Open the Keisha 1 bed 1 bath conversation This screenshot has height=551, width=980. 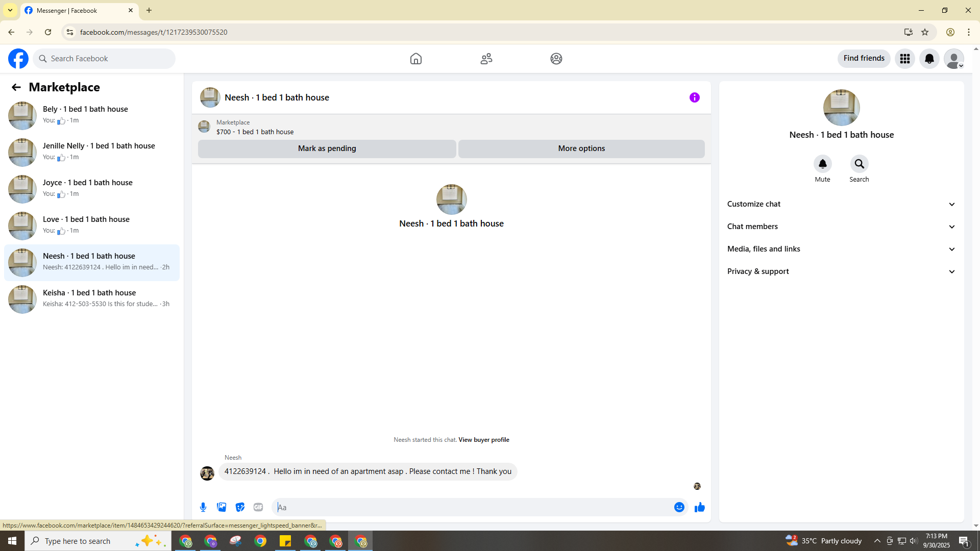[92, 298]
